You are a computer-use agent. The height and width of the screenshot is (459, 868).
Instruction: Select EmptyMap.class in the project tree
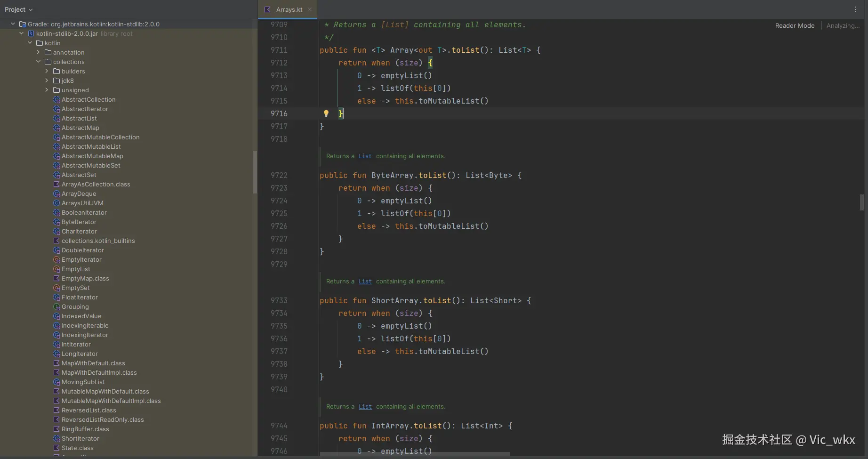[x=85, y=278]
